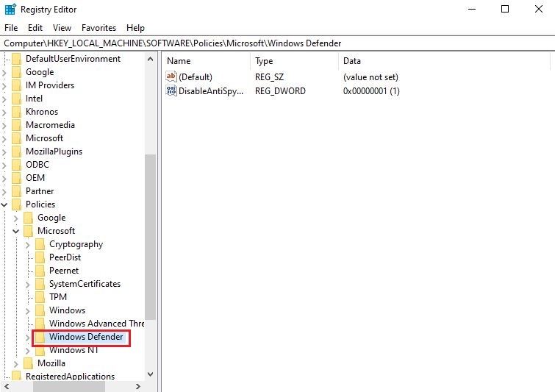Open the Edit menu
Viewport: 555px width, 392px height.
coord(35,28)
